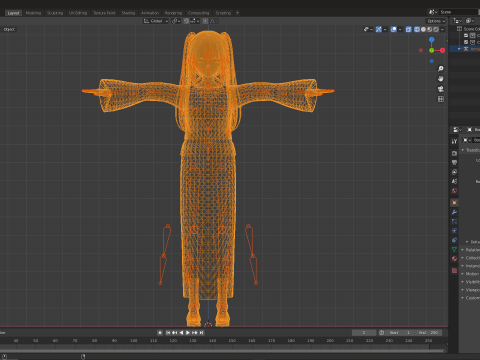Open viewport shading options dropdown arrow
Viewport: 480px width, 360px height.
pyautogui.click(x=442, y=29)
